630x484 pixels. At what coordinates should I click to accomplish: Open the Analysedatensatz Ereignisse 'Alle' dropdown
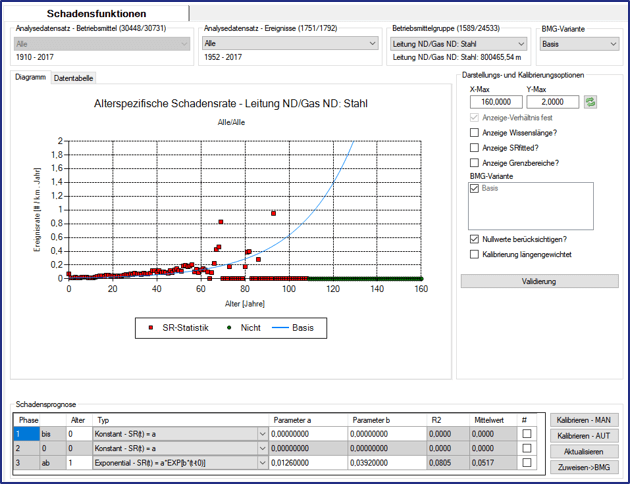pos(290,43)
